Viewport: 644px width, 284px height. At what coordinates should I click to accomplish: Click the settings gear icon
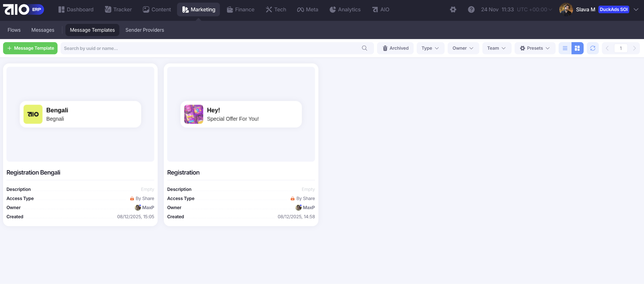[453, 9]
